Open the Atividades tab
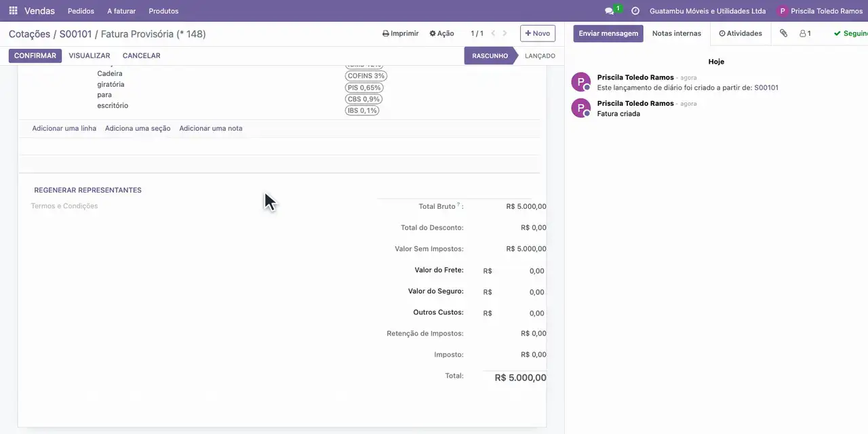The width and height of the screenshot is (868, 434). point(741,33)
